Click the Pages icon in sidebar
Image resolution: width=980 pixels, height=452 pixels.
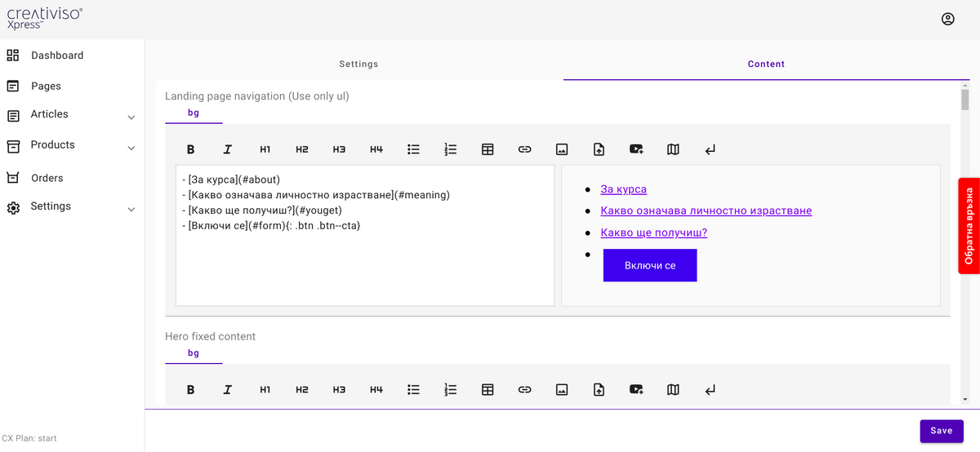coord(13,86)
